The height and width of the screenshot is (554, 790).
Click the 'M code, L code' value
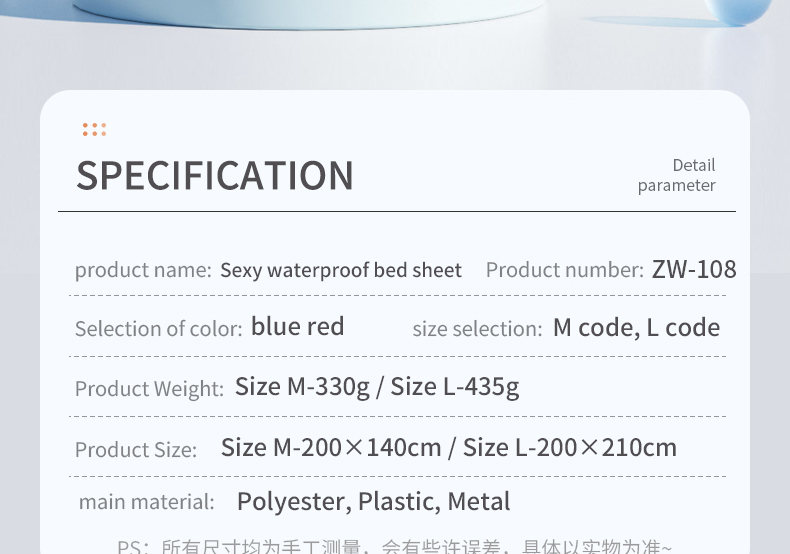(x=636, y=328)
